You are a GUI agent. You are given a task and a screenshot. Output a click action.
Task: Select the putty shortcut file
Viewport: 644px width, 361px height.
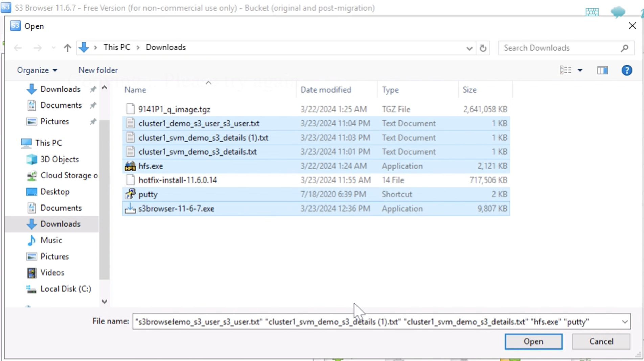148,194
